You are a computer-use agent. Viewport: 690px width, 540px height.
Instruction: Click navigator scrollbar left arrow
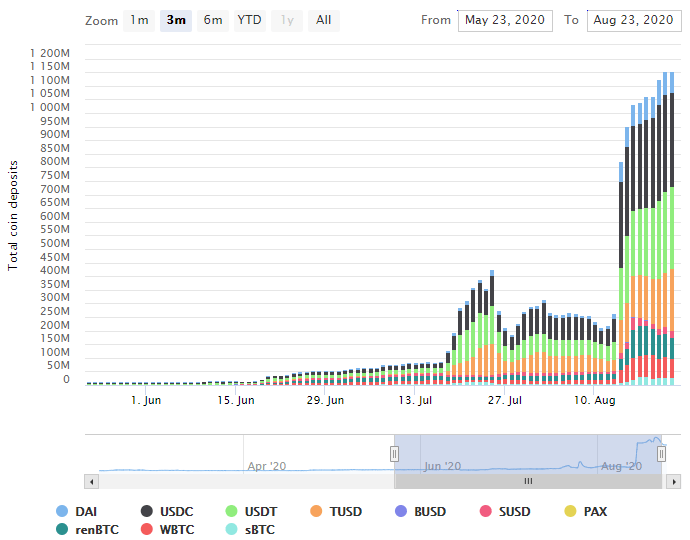pyautogui.click(x=92, y=481)
